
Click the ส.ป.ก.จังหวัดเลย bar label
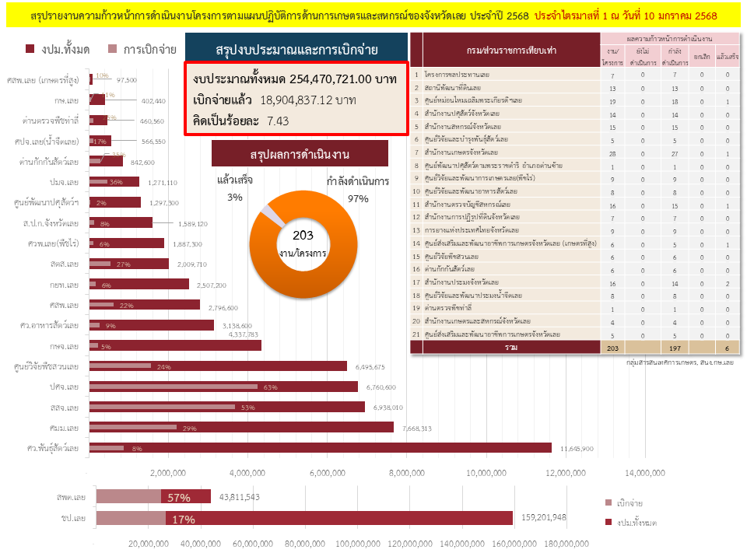[x=51, y=223]
